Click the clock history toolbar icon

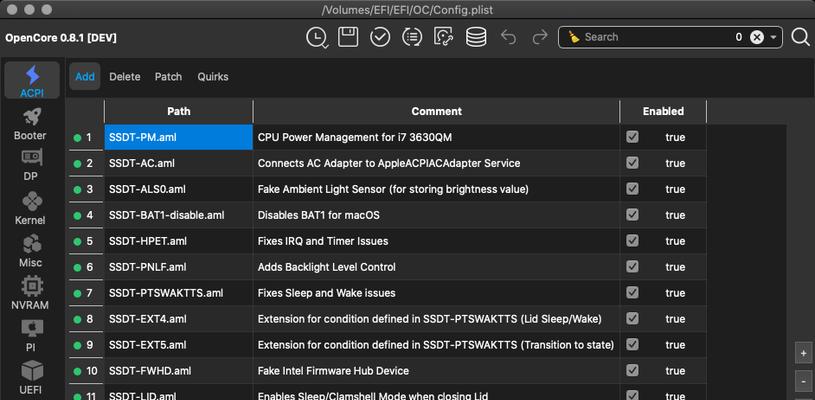(x=317, y=37)
